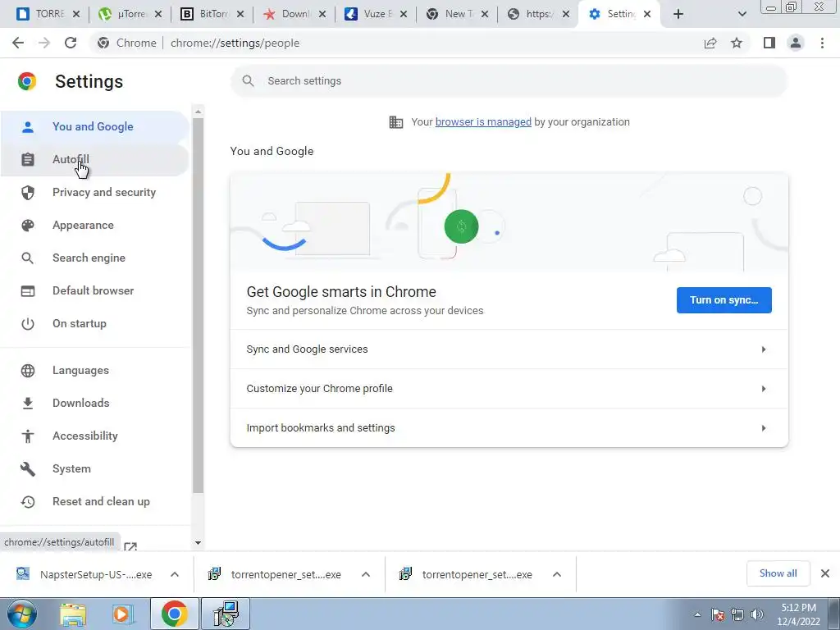Viewport: 840px width, 630px height.
Task: Click Show all downloads button
Action: point(778,573)
